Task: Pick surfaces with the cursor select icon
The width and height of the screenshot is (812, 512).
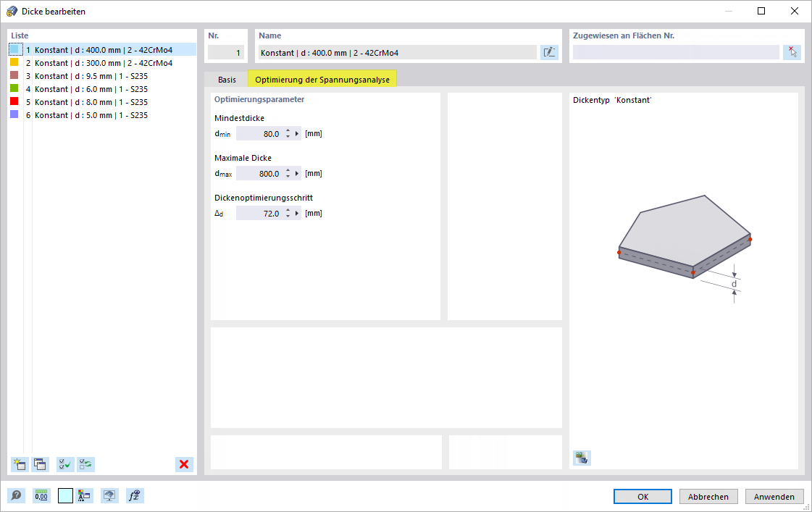Action: [792, 52]
